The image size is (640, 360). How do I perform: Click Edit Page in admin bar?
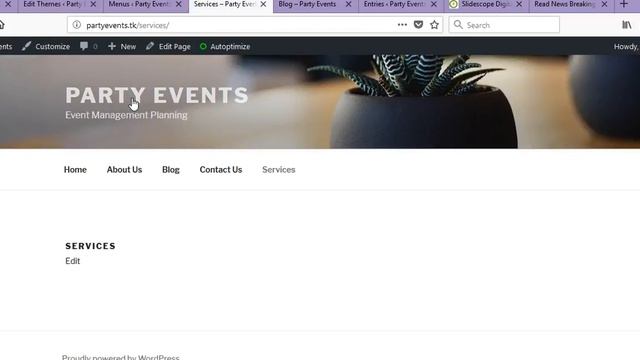coord(175,47)
